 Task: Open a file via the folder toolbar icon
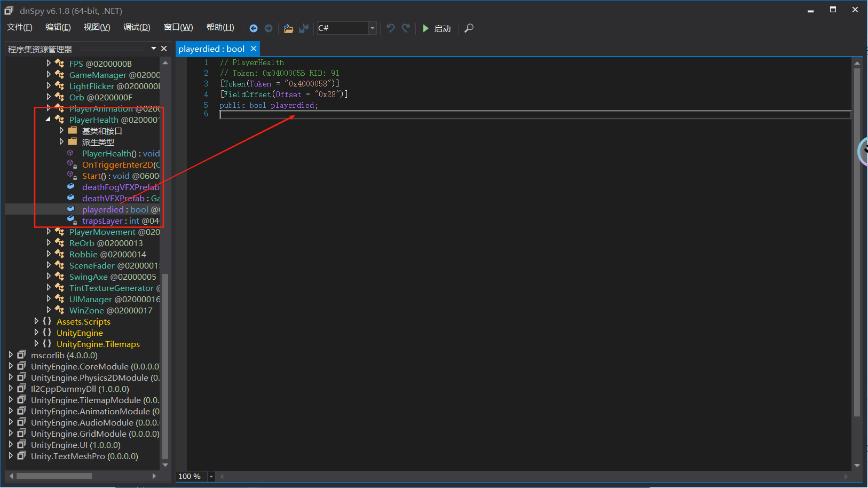(x=288, y=28)
